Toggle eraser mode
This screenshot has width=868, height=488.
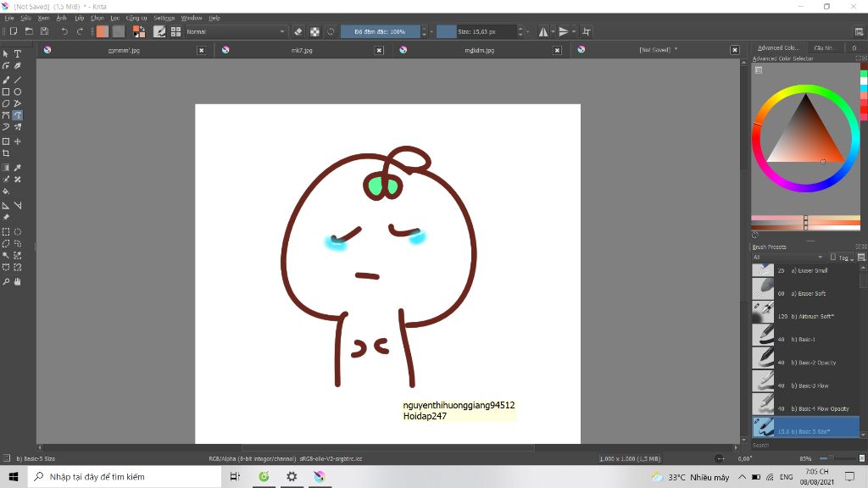[298, 31]
